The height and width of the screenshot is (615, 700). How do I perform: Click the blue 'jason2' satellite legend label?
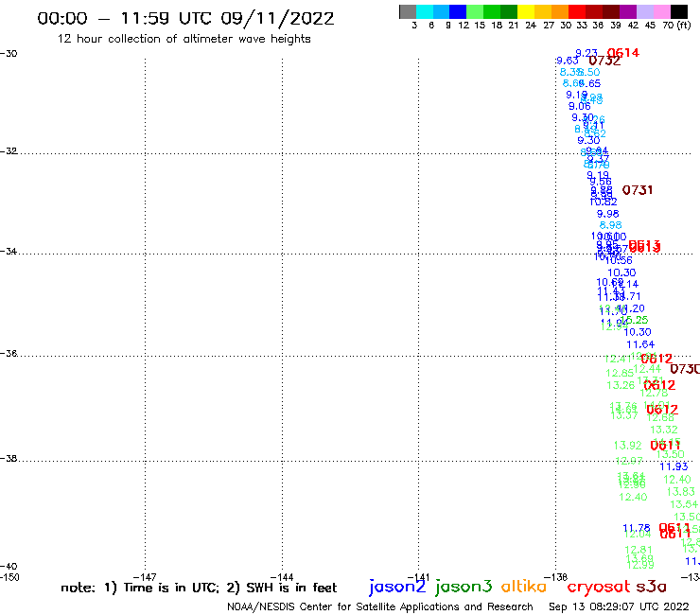(x=397, y=587)
